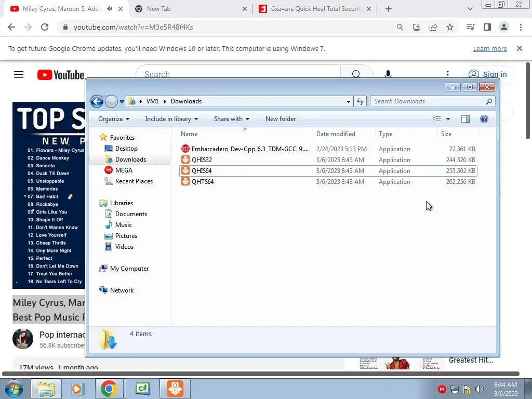The width and height of the screenshot is (532, 399).
Task: Change view with view icon
Action: (x=436, y=119)
